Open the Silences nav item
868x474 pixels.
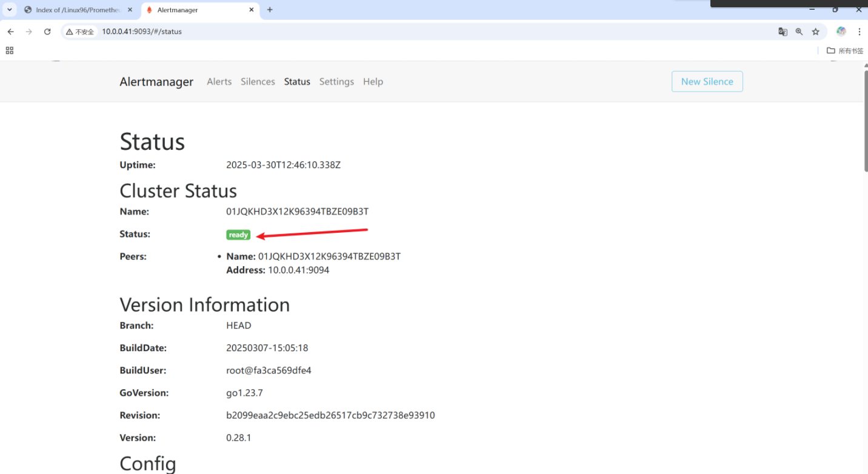(258, 82)
